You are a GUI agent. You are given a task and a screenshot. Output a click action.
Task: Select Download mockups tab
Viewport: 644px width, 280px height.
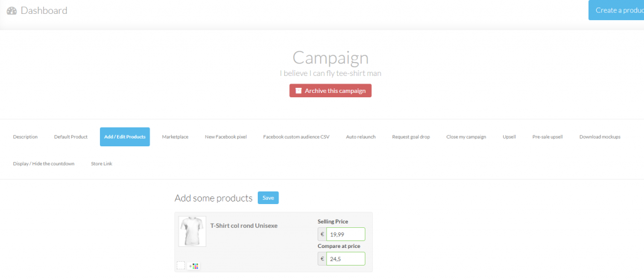pyautogui.click(x=599, y=137)
